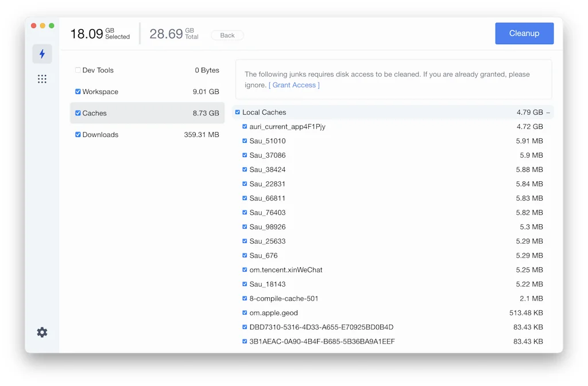Enable the Dev Tools checkbox

click(x=78, y=70)
